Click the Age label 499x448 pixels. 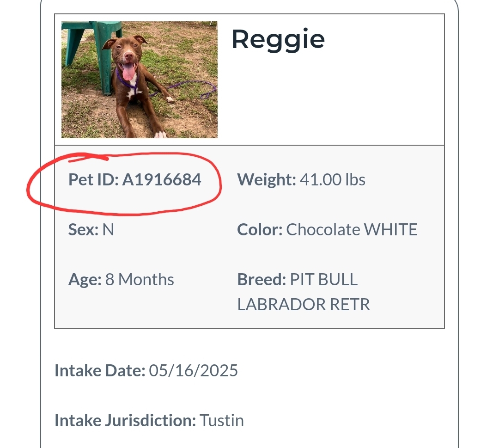pos(85,280)
